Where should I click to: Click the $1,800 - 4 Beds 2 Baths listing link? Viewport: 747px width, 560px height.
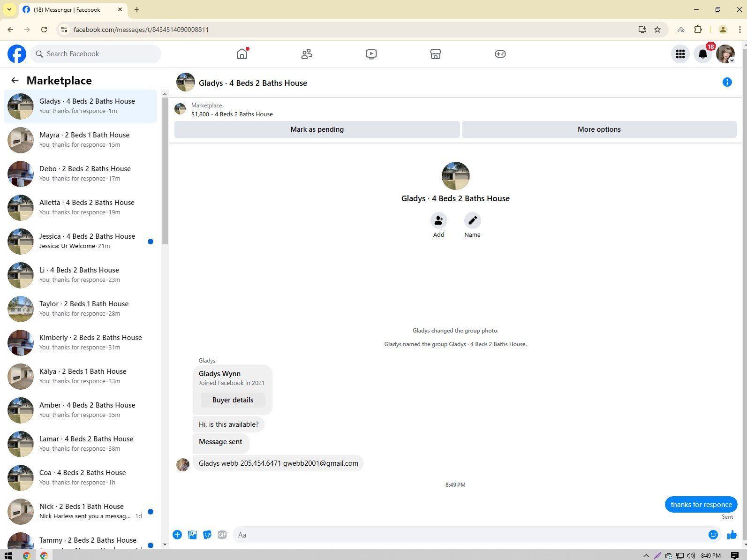[232, 114]
